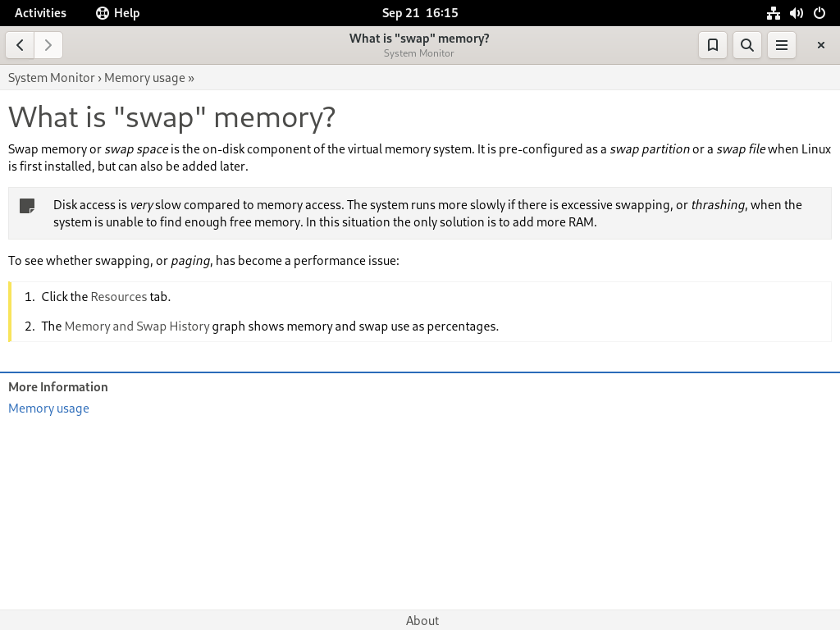Open the Help app menu
840x630 pixels.
point(118,13)
